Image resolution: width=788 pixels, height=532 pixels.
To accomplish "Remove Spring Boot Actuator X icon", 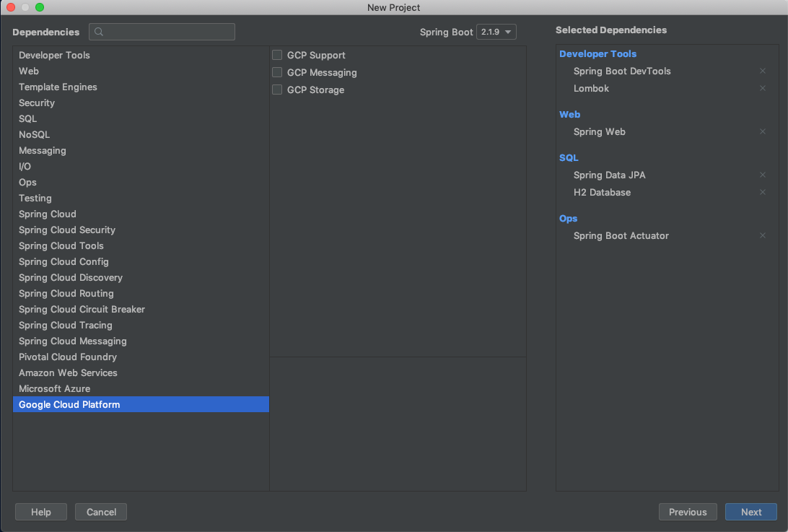I will pyautogui.click(x=762, y=235).
